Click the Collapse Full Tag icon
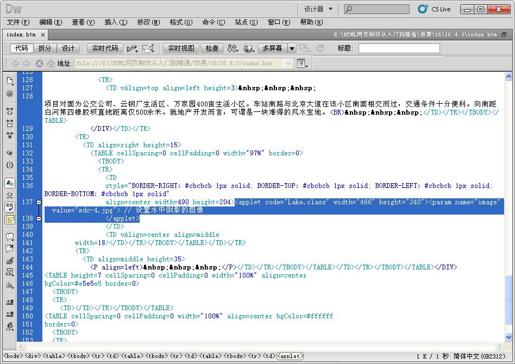This screenshot has width=515, height=364. (10, 111)
